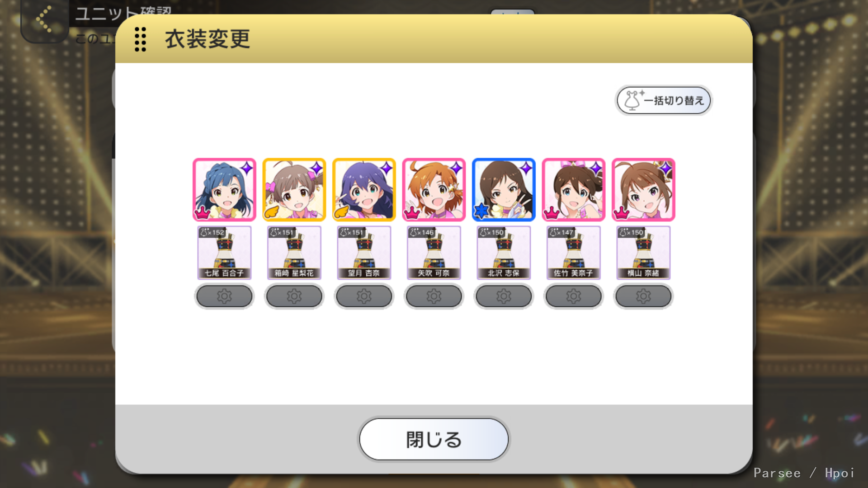
Task: Close the dialog with 閉じる button
Action: tap(434, 439)
